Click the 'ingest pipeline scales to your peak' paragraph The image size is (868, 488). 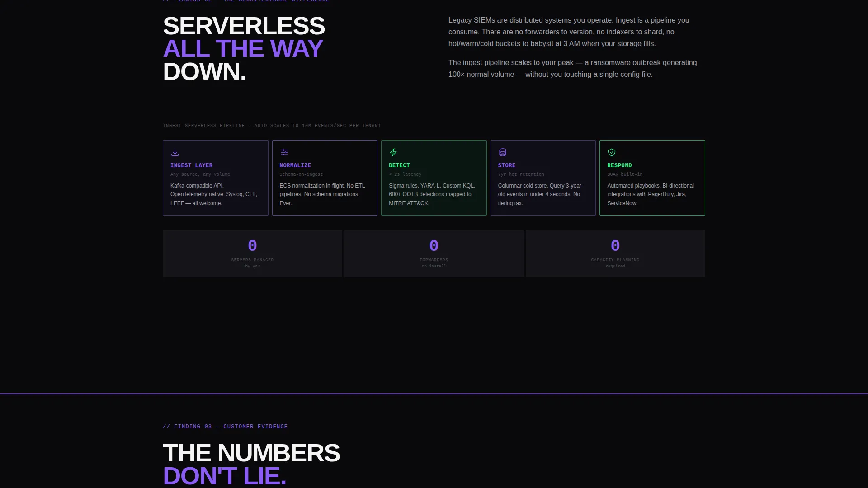click(x=572, y=69)
